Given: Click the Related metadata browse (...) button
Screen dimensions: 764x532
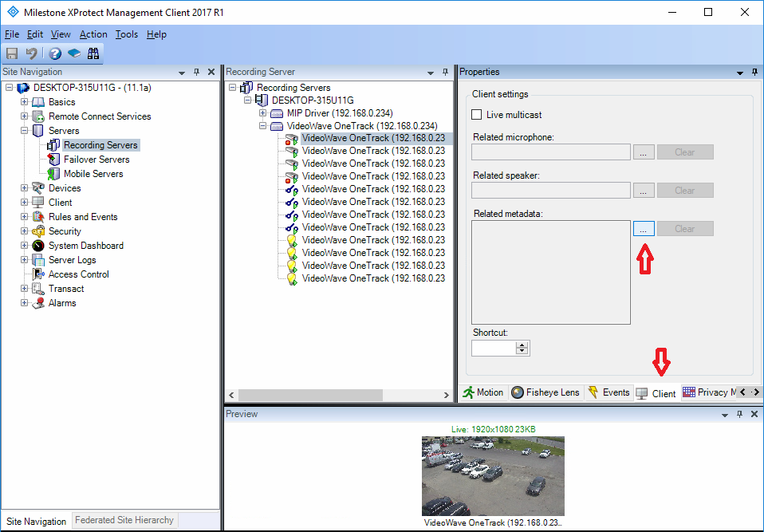Looking at the screenshot, I should [644, 228].
